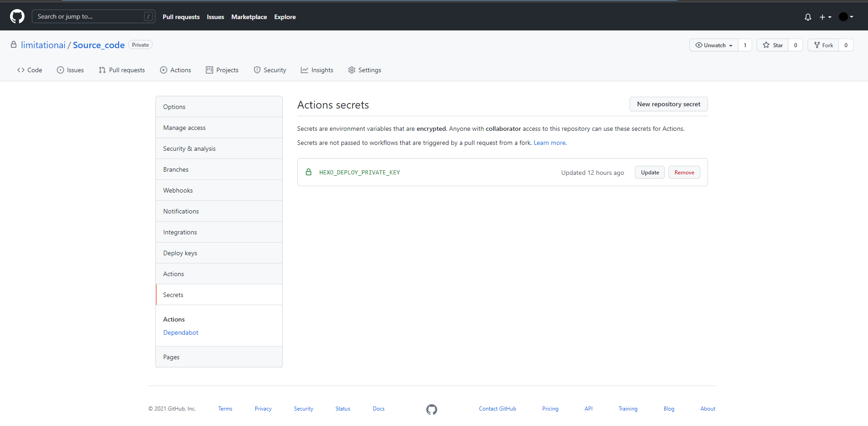Screen dimensions: 868x426
Task: Follow the Learn more link
Action: coord(550,143)
